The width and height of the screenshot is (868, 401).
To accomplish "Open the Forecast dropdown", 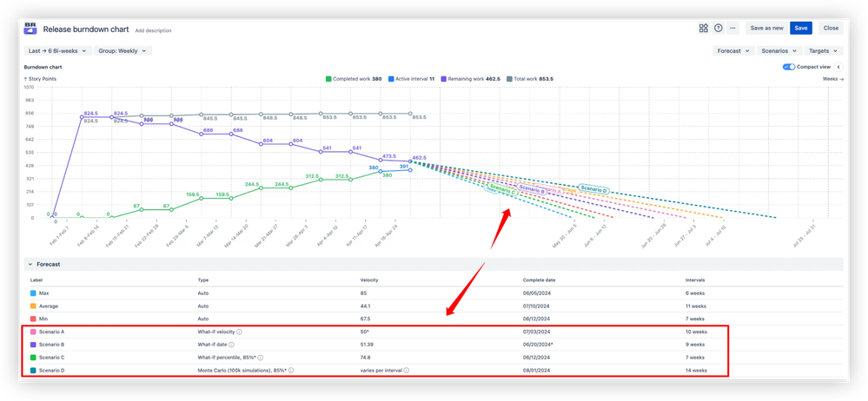I will pos(733,51).
